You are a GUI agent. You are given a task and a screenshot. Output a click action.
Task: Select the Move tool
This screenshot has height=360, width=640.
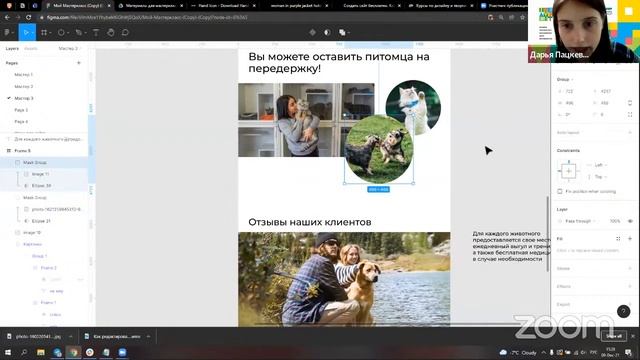(26, 32)
